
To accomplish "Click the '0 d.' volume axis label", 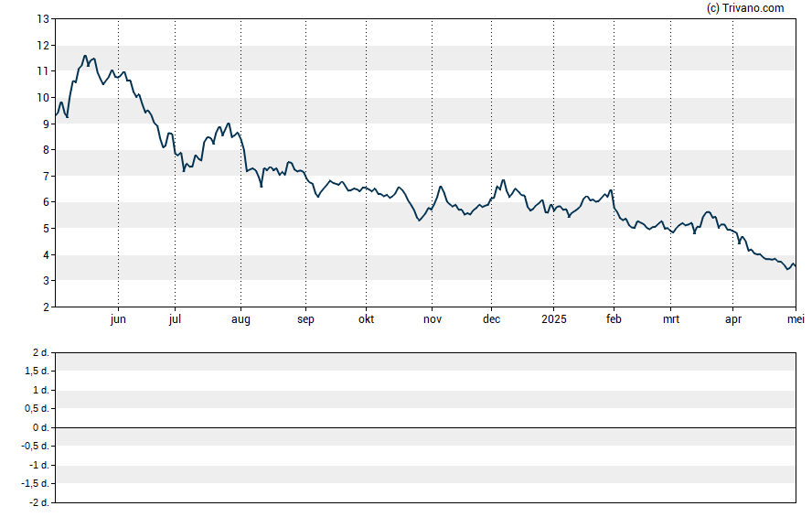I will pos(41,428).
